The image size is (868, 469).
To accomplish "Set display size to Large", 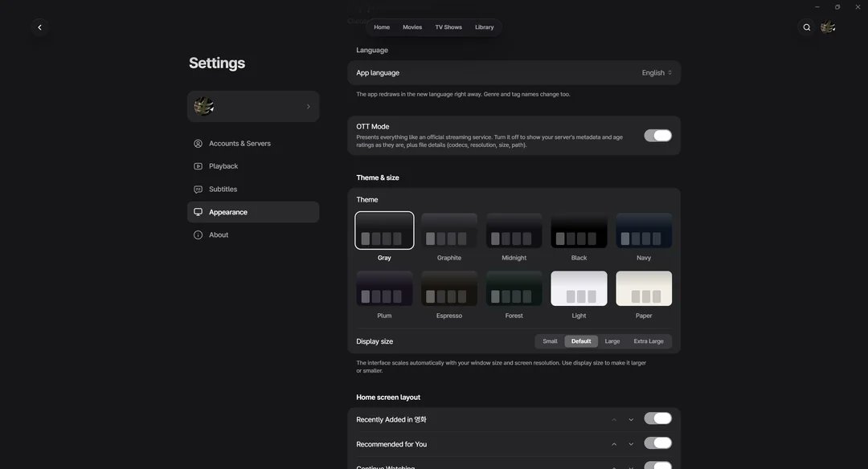I will (612, 341).
